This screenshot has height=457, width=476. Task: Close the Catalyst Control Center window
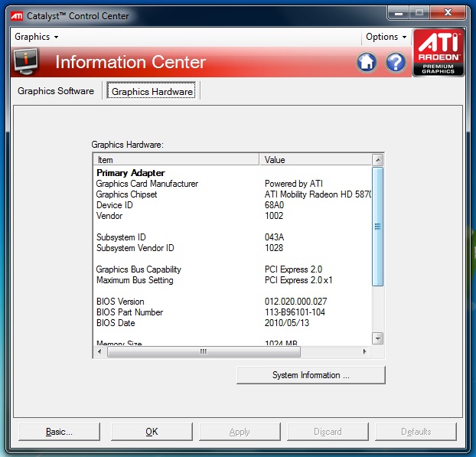click(448, 13)
